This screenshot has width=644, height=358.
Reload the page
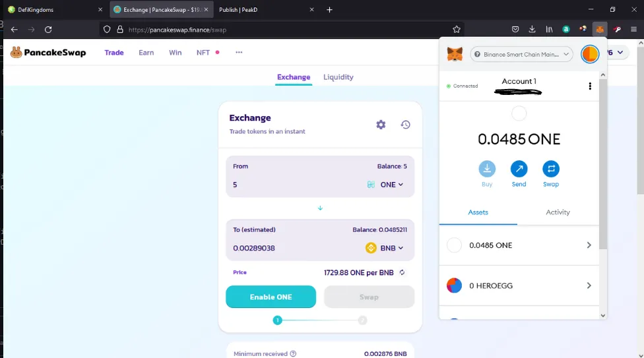point(48,30)
